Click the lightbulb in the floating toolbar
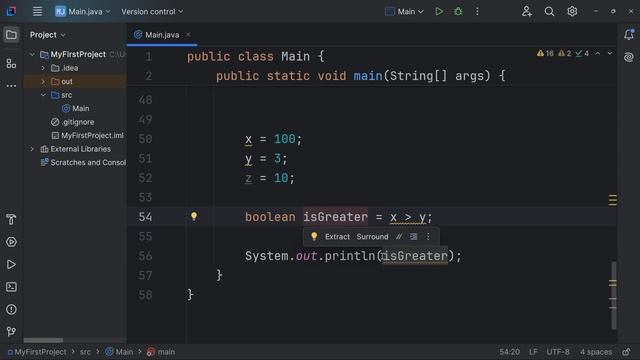640x360 pixels. click(314, 237)
